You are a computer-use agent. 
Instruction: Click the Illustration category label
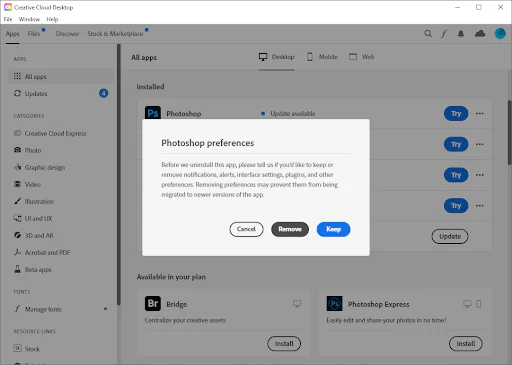click(39, 201)
